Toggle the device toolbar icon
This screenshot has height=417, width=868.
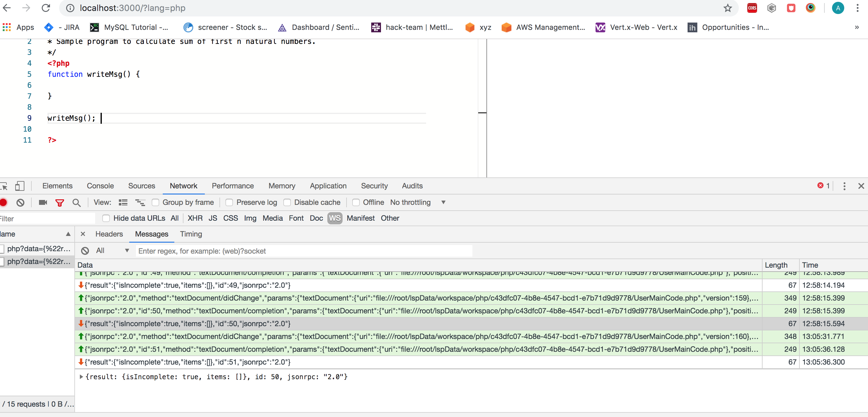tap(20, 186)
